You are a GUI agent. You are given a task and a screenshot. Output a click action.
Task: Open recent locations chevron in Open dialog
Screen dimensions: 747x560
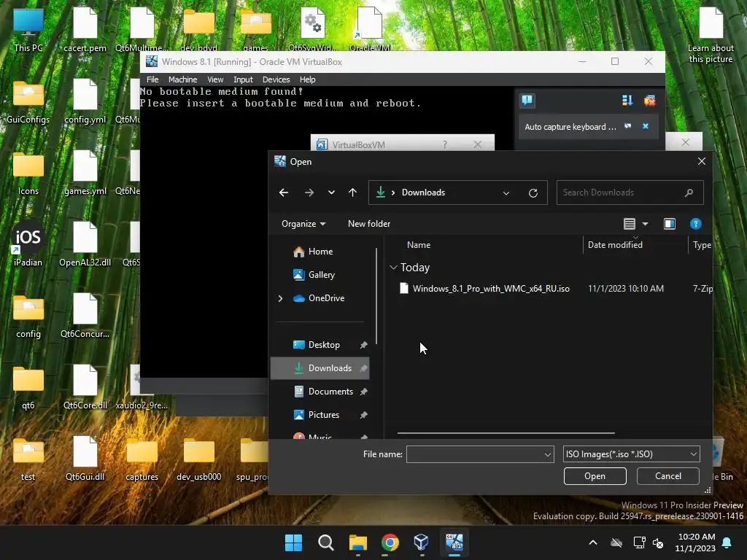point(331,192)
